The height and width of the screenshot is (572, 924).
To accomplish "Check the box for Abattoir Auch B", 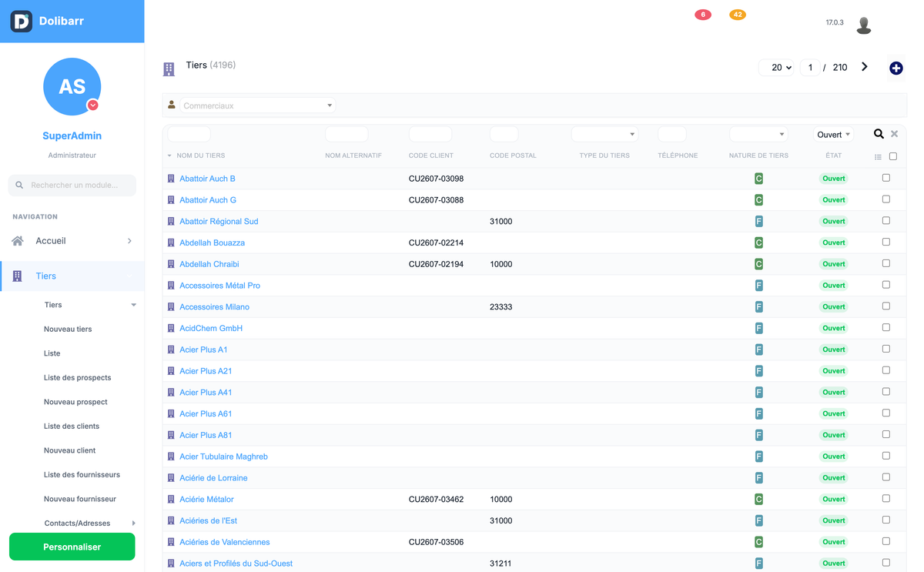I will pyautogui.click(x=886, y=178).
